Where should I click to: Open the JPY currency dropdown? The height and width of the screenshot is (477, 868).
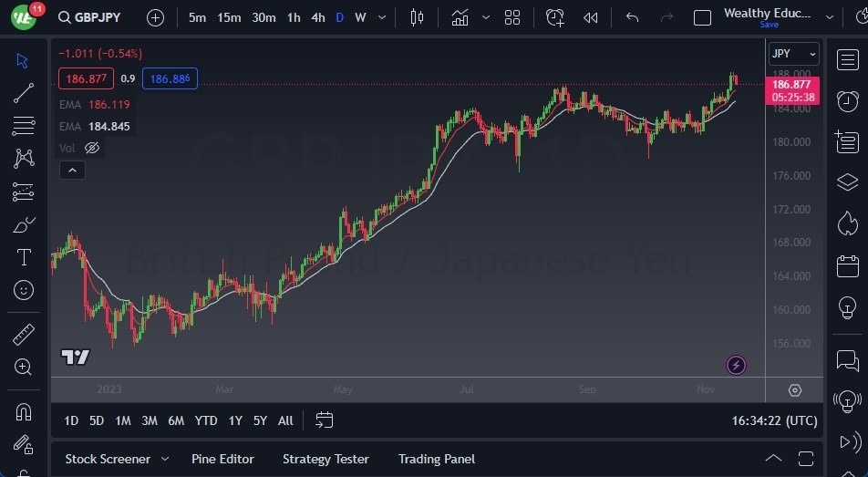pyautogui.click(x=793, y=54)
